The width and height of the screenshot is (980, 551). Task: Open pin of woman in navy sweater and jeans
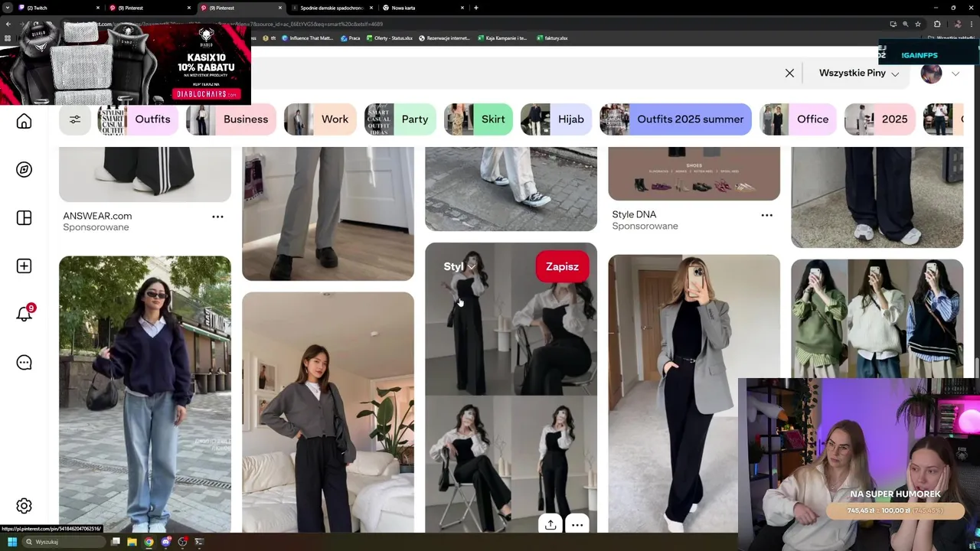click(x=145, y=394)
